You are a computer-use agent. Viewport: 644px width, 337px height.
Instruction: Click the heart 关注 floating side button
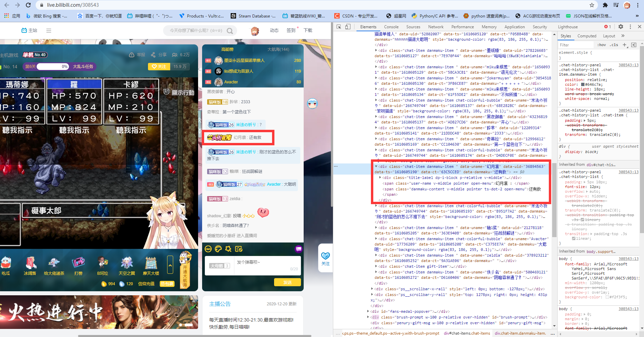tap(326, 259)
